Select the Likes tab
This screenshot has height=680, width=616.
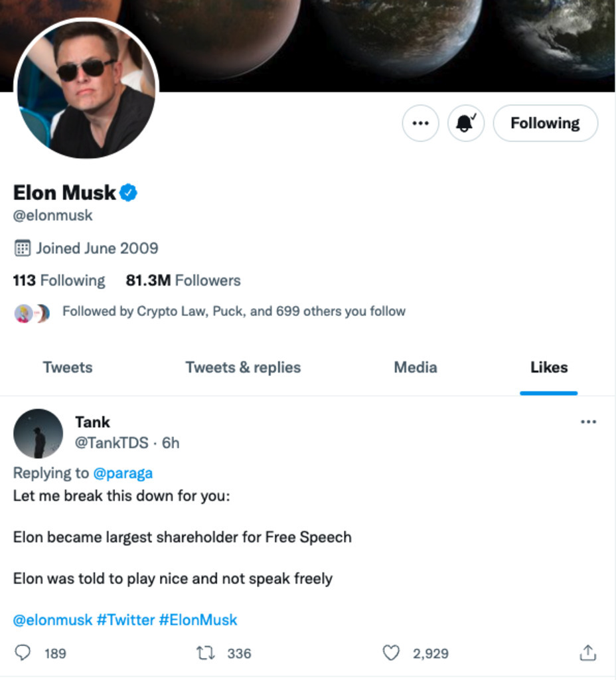point(549,368)
